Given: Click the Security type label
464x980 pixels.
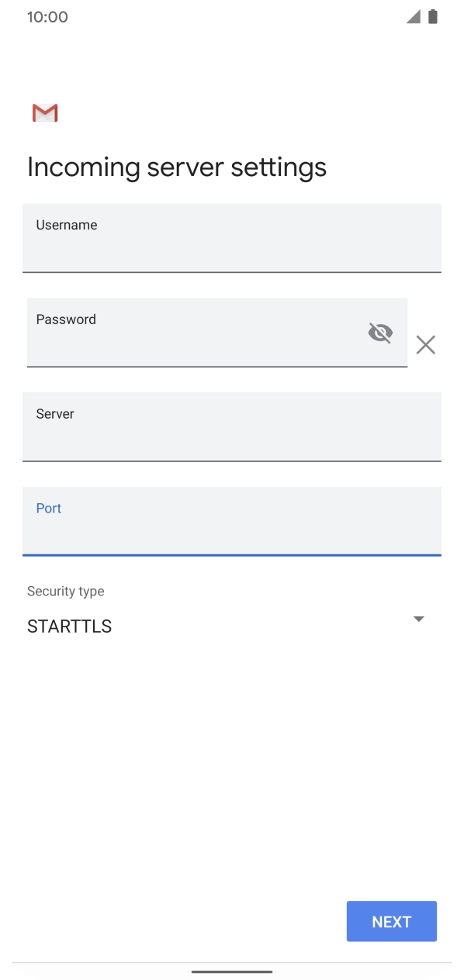Looking at the screenshot, I should [x=66, y=591].
